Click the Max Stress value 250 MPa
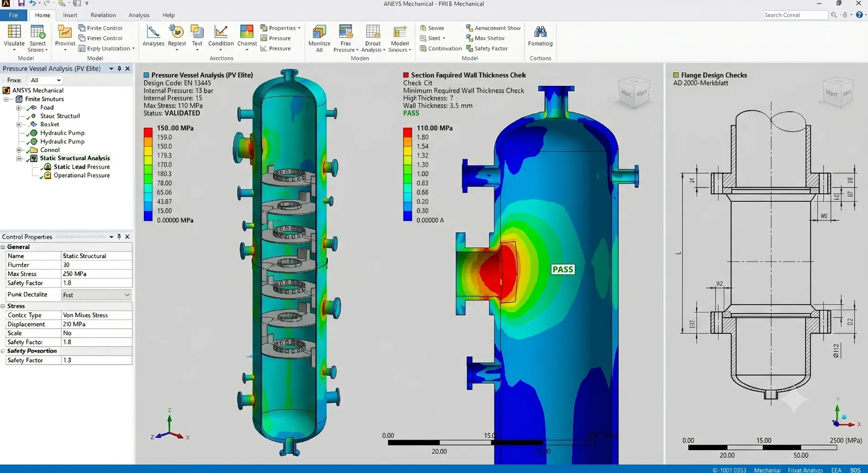868x473 pixels. pos(96,274)
